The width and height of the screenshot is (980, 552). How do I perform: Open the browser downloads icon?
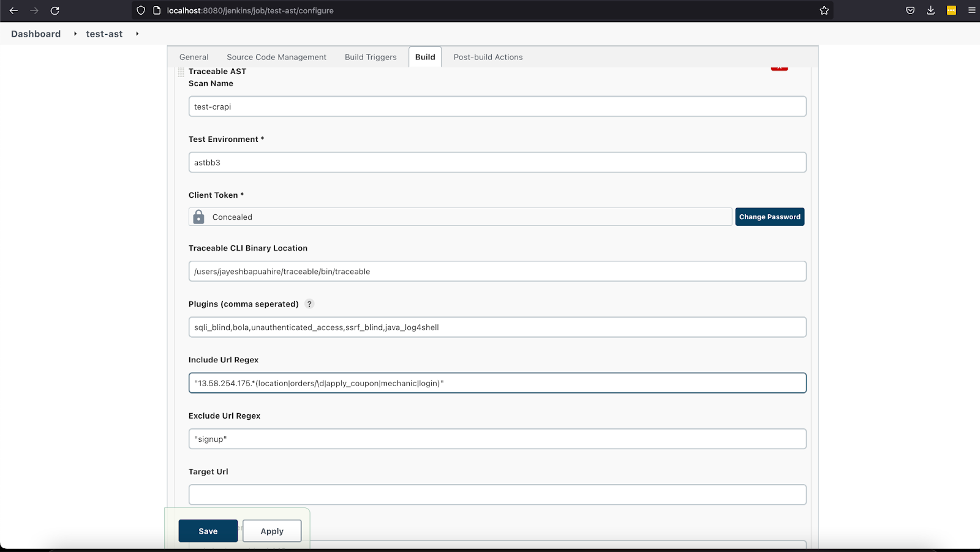(930, 10)
